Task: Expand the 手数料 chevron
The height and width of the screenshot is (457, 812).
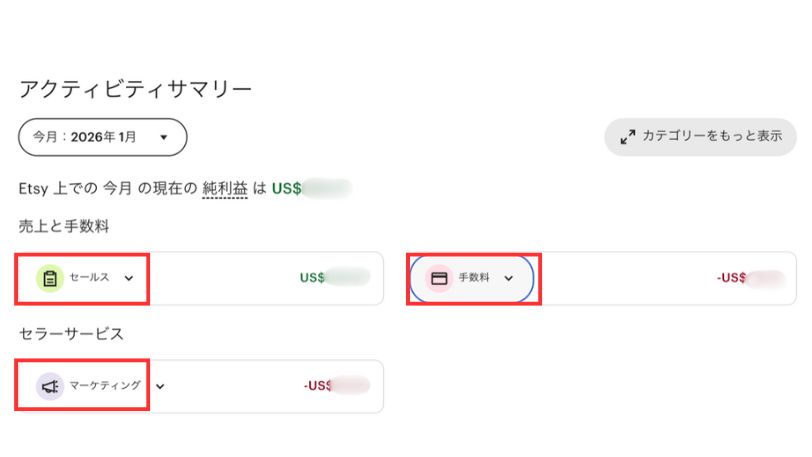Action: pyautogui.click(x=509, y=278)
